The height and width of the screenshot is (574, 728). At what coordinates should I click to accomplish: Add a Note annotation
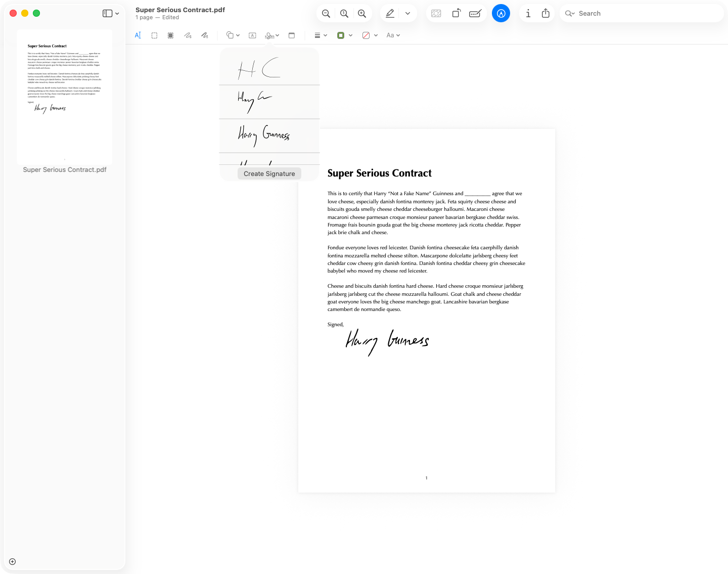click(x=292, y=35)
